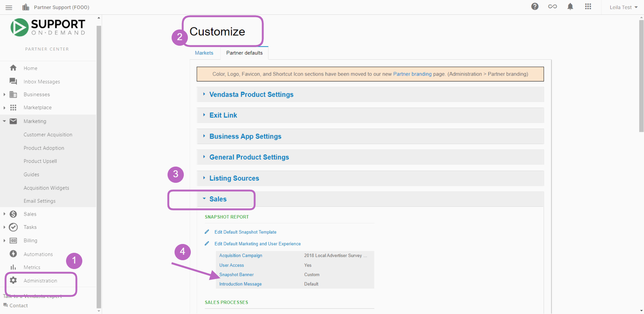Switch to the Markets tab

[x=204, y=53]
